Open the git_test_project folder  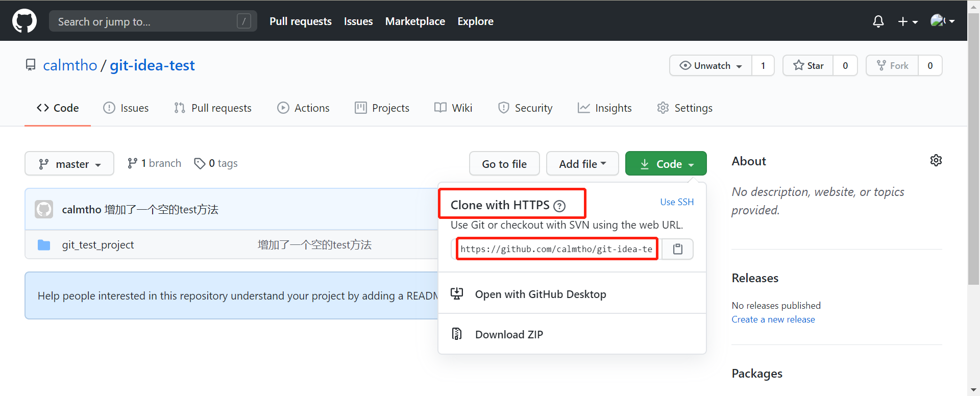pos(98,245)
